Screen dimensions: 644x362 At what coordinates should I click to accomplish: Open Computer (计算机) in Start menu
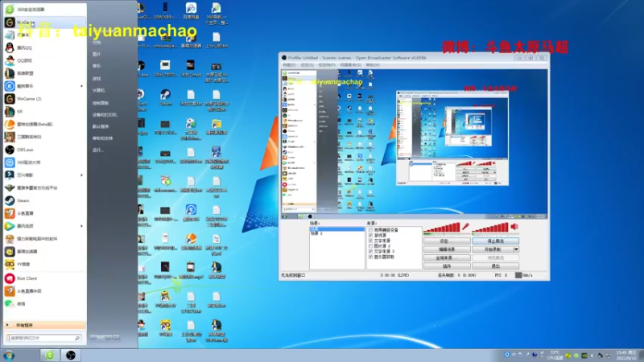coord(98,90)
